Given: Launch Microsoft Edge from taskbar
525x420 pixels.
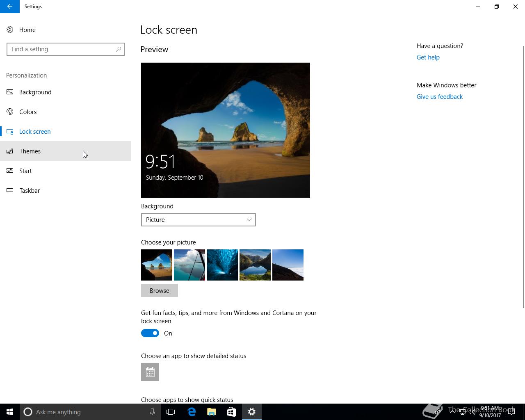Looking at the screenshot, I should click(x=192, y=412).
